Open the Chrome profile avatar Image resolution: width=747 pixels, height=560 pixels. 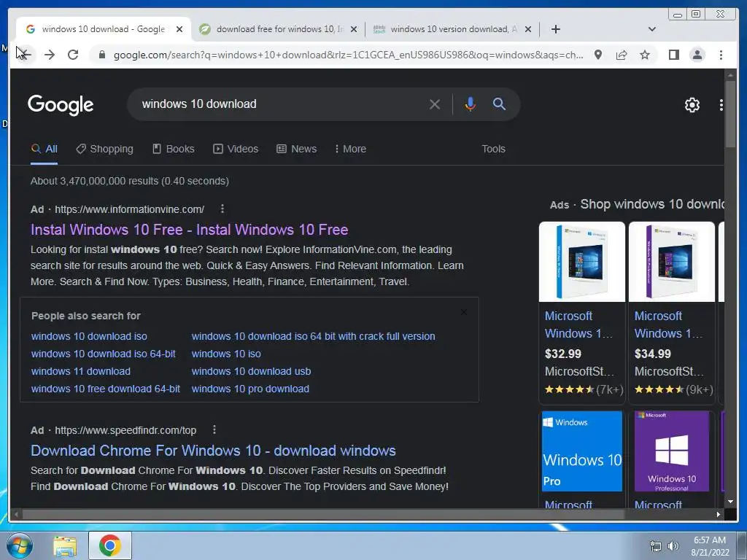pos(697,55)
